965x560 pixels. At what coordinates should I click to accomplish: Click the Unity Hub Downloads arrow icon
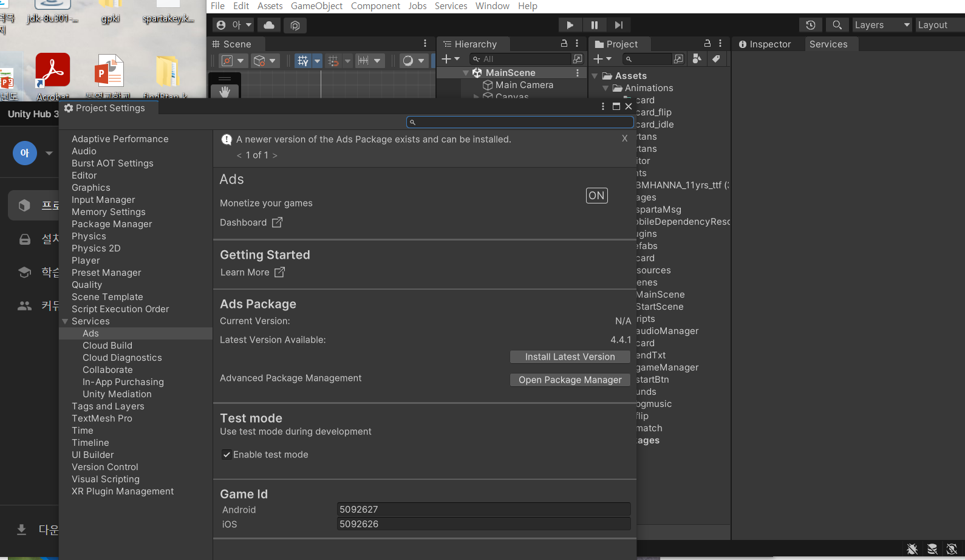coord(21,530)
